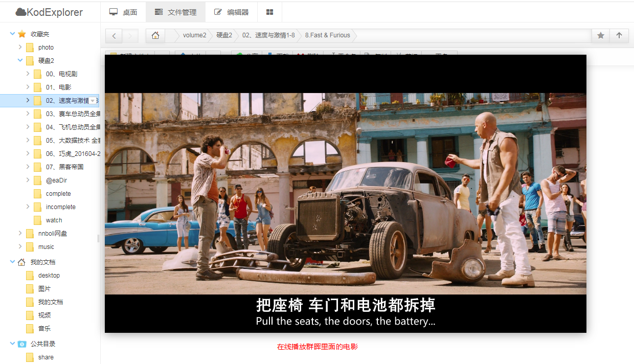Collapse the 我的文档 root section
The width and height of the screenshot is (634, 364).
point(12,262)
